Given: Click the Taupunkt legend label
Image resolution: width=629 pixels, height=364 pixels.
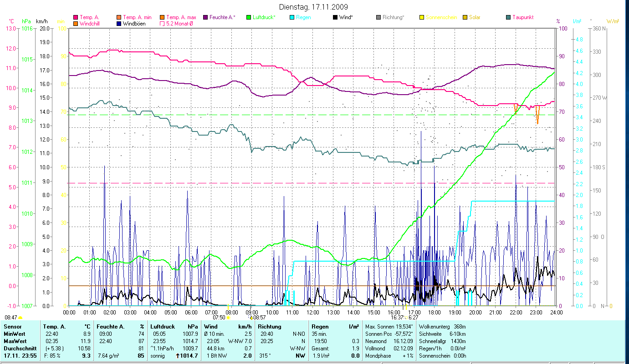Looking at the screenshot, I should pyautogui.click(x=522, y=17).
